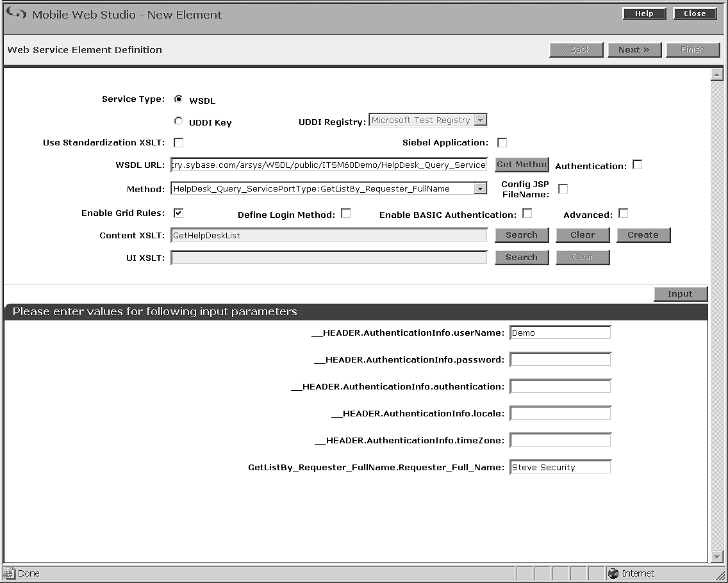Focus the AuthenticationInfo.locale field
728x583 pixels.
coord(560,414)
